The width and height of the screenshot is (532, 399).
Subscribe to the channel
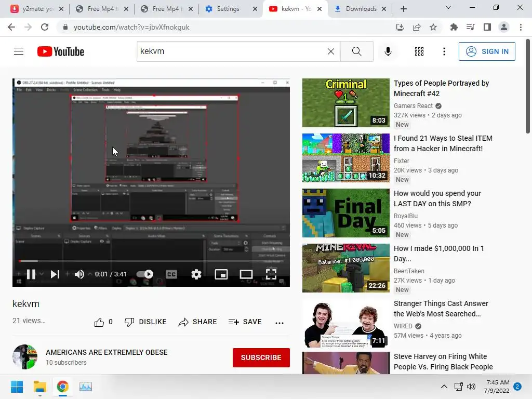tap(261, 357)
